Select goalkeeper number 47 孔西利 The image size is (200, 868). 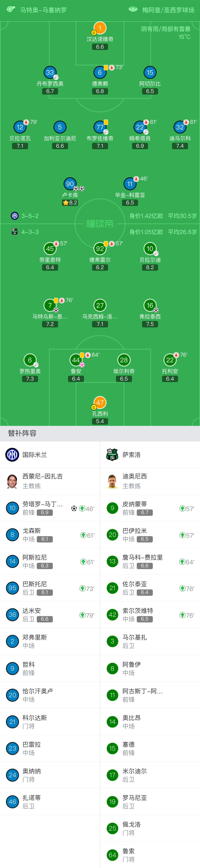[100, 403]
